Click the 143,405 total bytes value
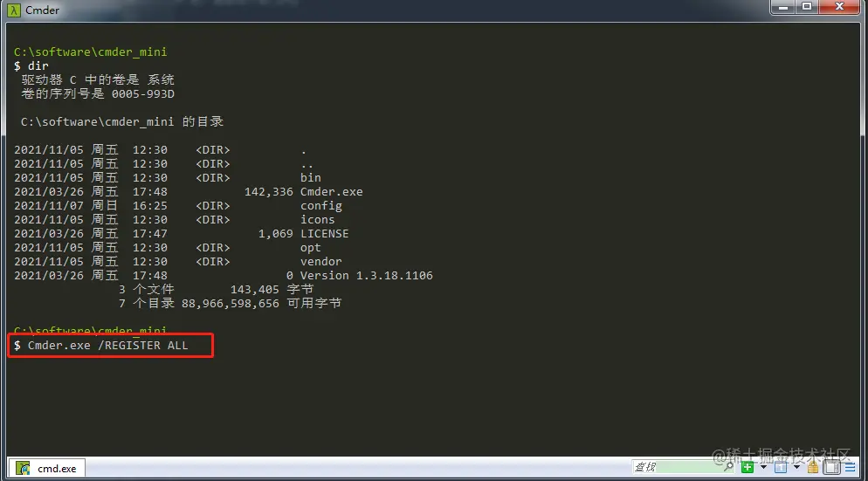This screenshot has width=868, height=481. tap(255, 290)
